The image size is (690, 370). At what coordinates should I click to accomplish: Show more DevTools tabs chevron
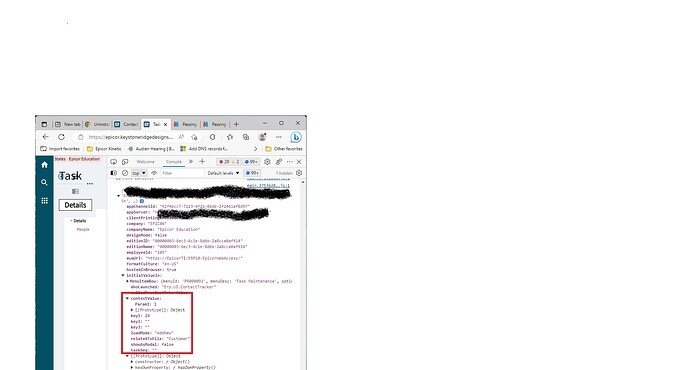(x=191, y=162)
